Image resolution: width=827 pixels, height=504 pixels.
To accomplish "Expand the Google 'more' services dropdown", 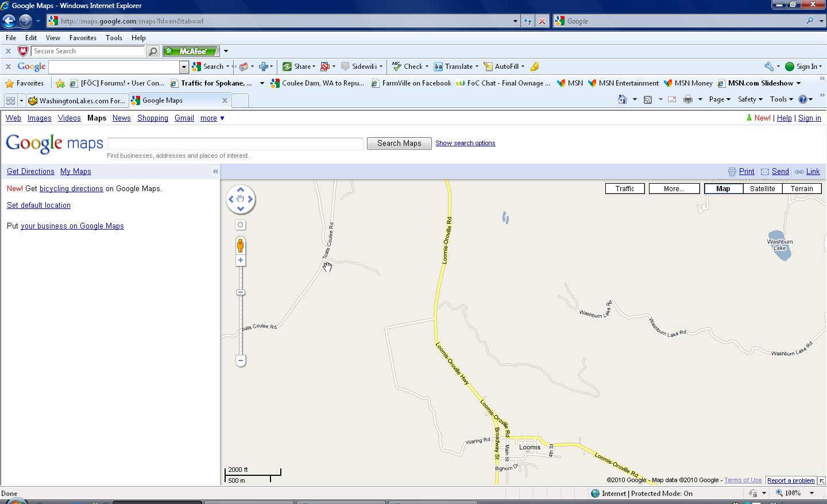I will (x=212, y=118).
